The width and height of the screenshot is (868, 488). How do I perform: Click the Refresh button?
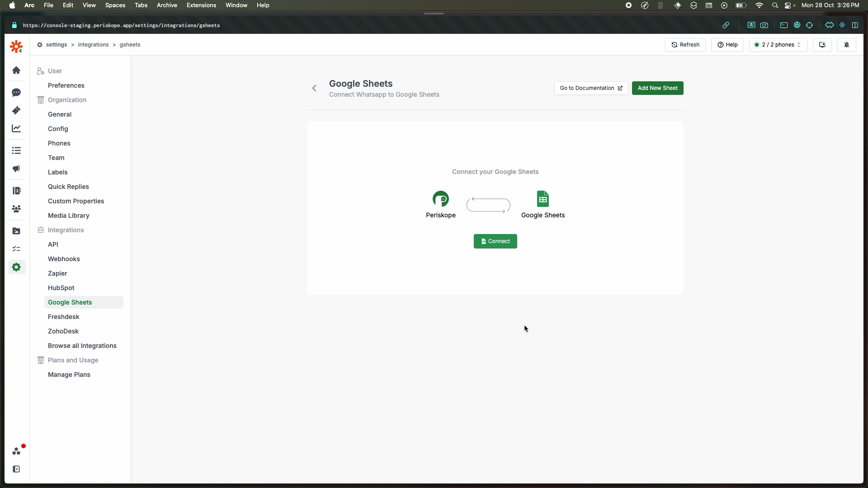click(x=685, y=45)
